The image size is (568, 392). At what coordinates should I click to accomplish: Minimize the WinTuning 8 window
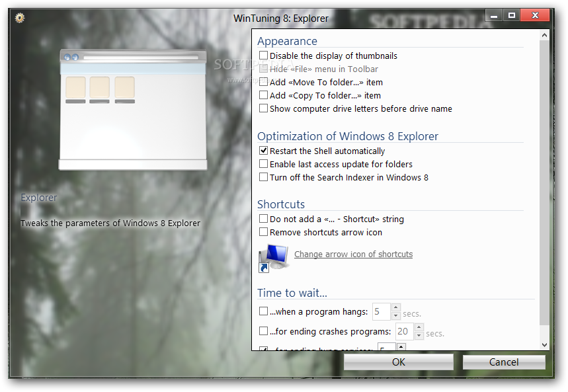pos(494,16)
